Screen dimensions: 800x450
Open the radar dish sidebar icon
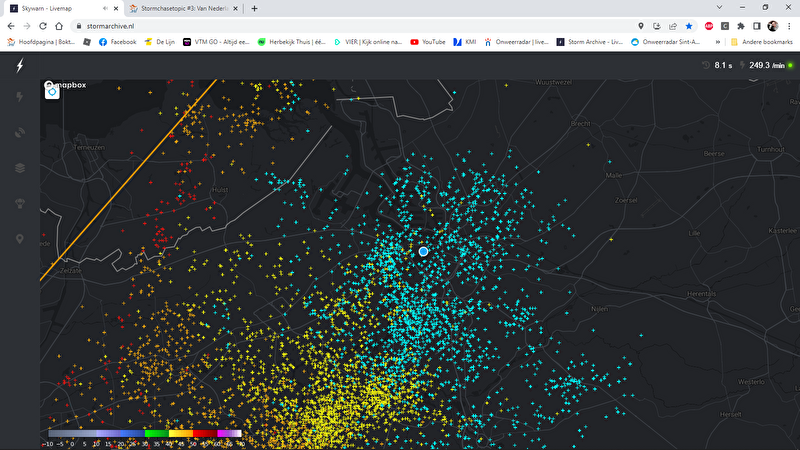click(20, 133)
